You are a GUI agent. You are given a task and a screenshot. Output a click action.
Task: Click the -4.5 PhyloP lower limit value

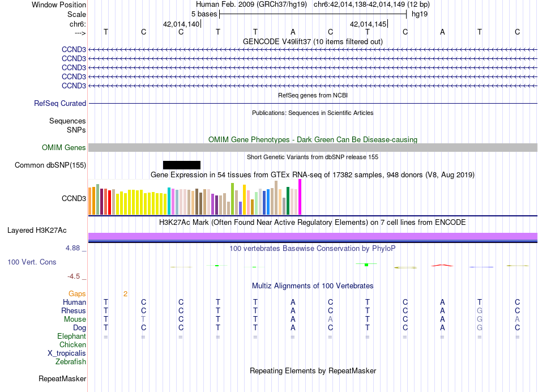coord(74,276)
